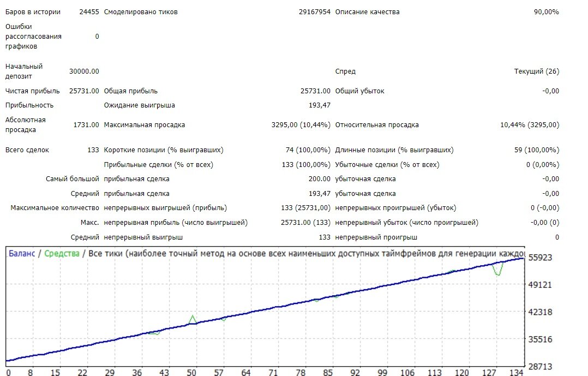Click the Общий убыток label

(x=359, y=91)
